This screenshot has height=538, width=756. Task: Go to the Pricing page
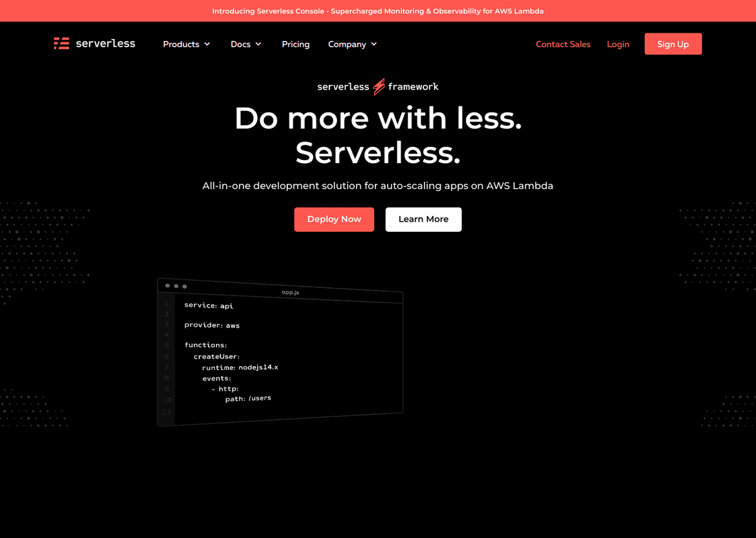[295, 44]
